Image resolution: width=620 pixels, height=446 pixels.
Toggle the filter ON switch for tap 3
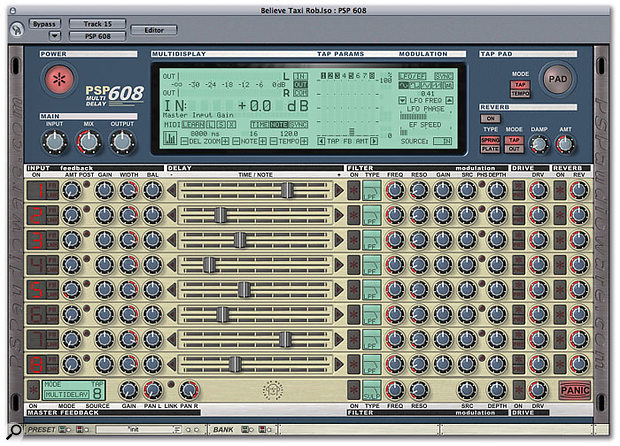[353, 240]
